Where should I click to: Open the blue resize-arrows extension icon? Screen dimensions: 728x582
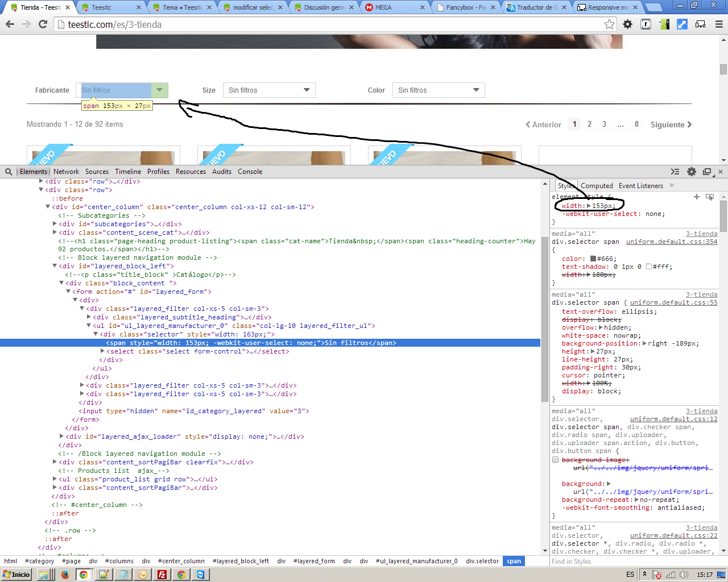pyautogui.click(x=682, y=24)
